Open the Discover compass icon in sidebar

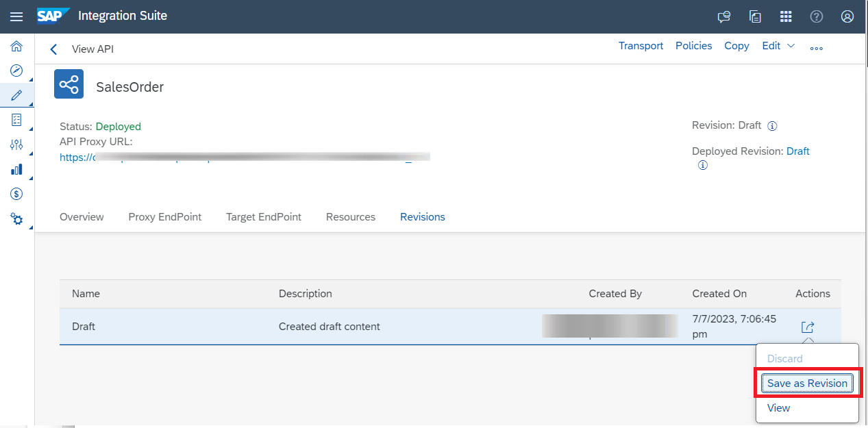pyautogui.click(x=16, y=71)
